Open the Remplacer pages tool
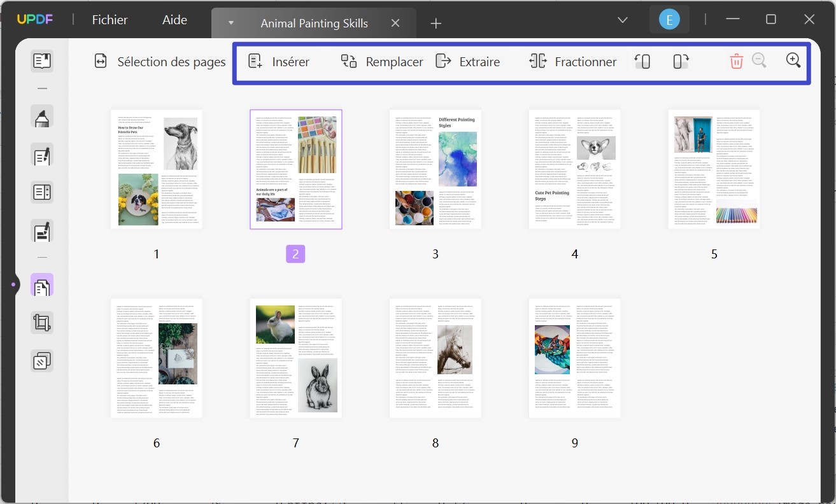 381,61
